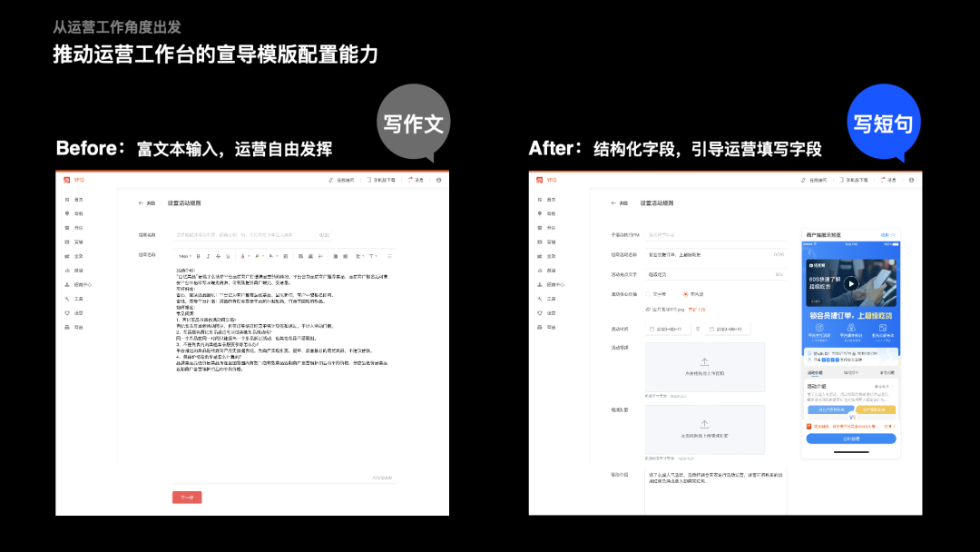Click back arrow in After panel

pyautogui.click(x=613, y=203)
